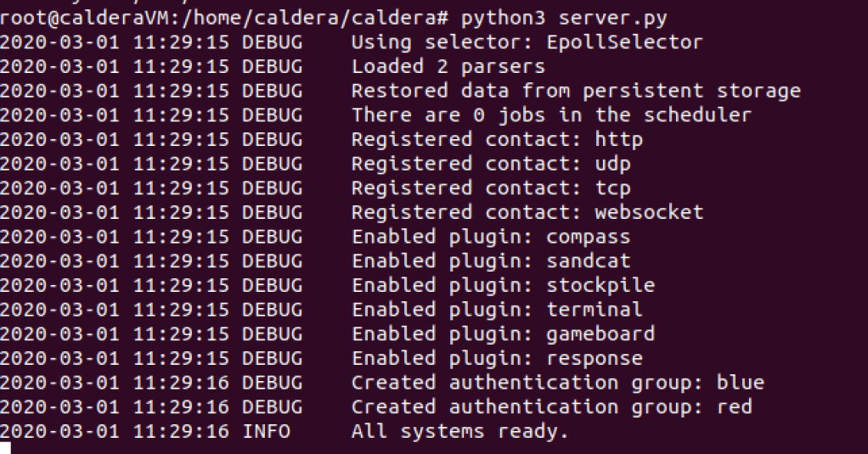Click 'Loaded 2 parsers' log message
This screenshot has height=454, width=868.
coord(448,66)
